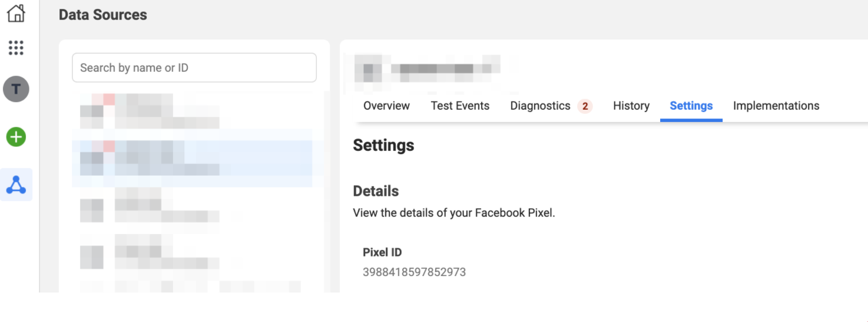Image resolution: width=868 pixels, height=322 pixels.
Task: Click the blurred pixel name header
Action: point(430,68)
